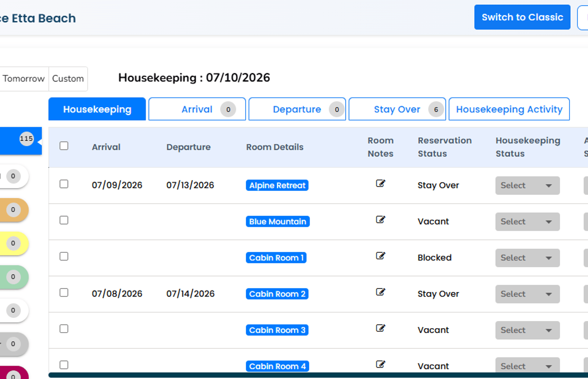Expand housekeeping status Select for Cabin Room 2
The image size is (588, 379).
pyautogui.click(x=527, y=294)
